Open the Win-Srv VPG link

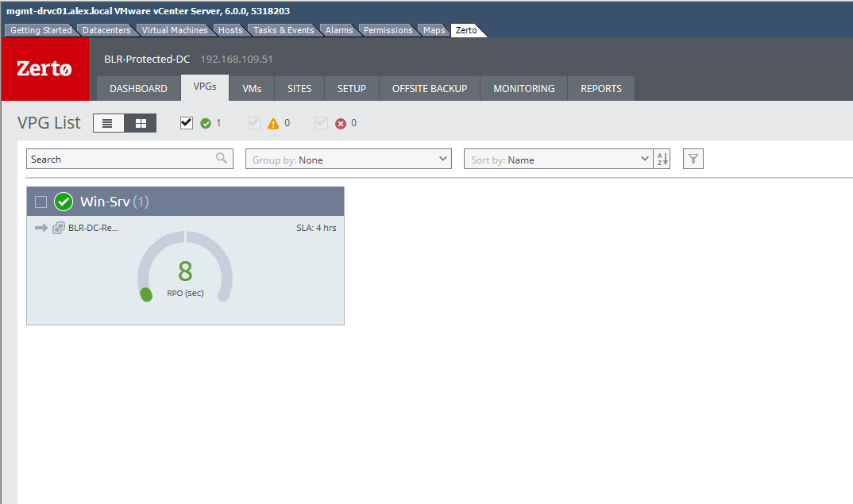tap(104, 202)
